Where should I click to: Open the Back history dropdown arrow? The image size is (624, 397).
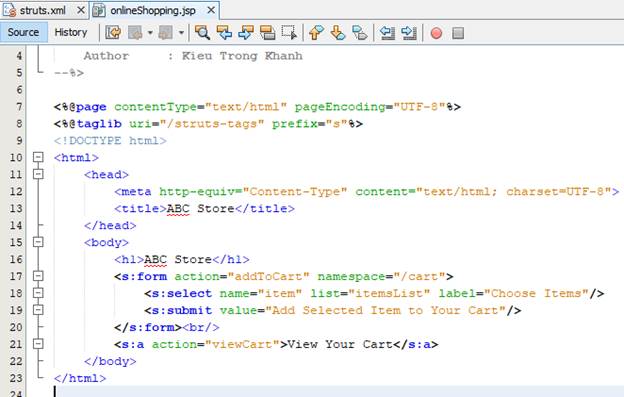[x=150, y=33]
